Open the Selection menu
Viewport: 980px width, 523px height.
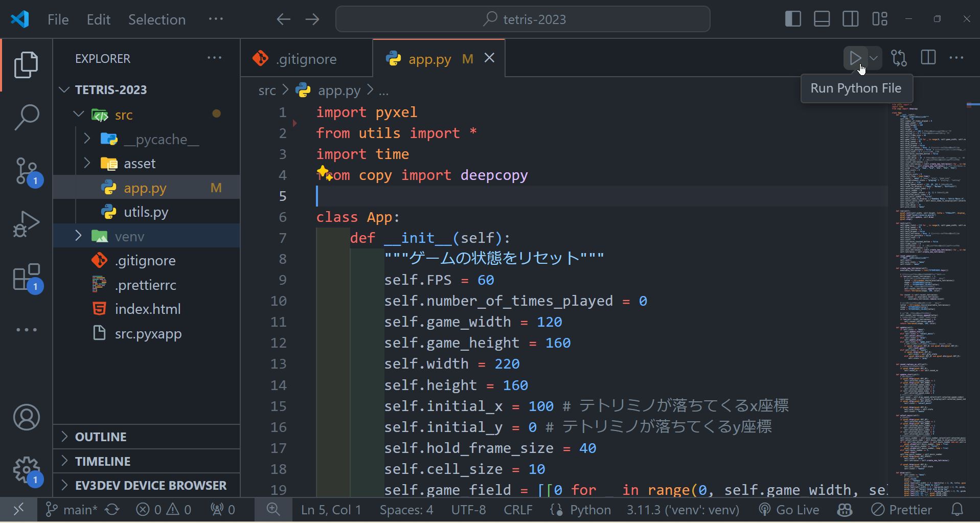pos(157,19)
